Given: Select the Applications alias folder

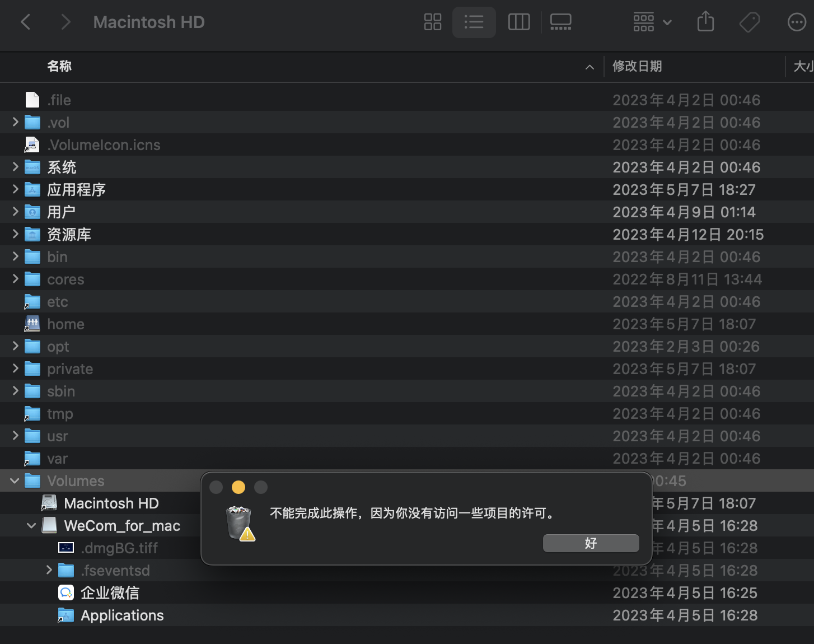Looking at the screenshot, I should [x=122, y=615].
